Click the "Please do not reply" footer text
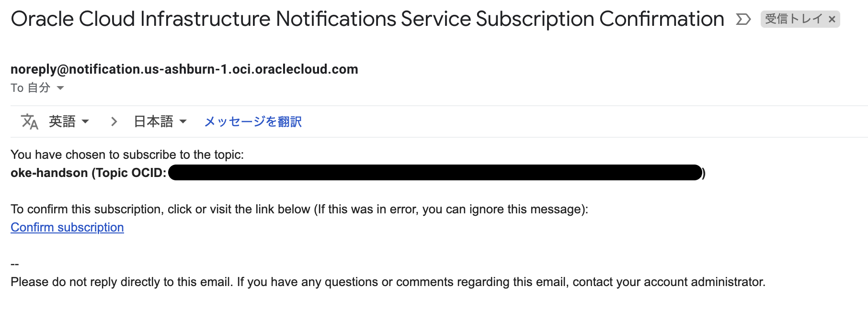The height and width of the screenshot is (309, 868). click(x=388, y=282)
